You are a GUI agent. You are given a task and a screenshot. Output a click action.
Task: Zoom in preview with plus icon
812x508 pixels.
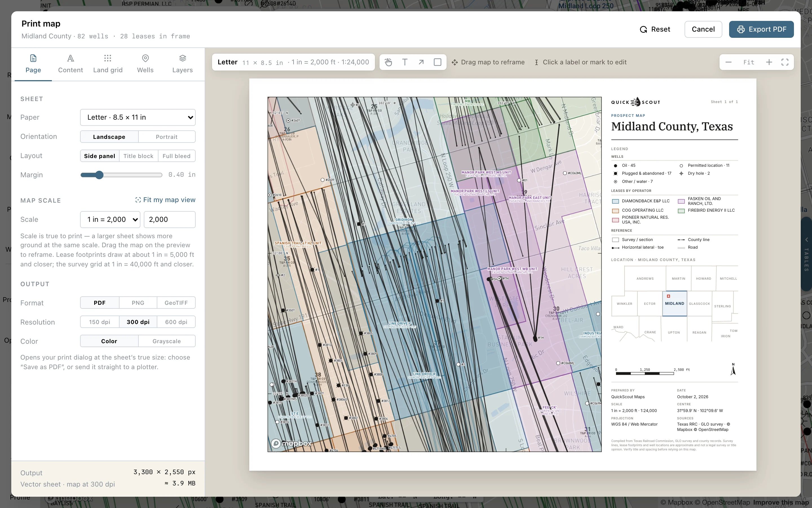click(x=769, y=62)
